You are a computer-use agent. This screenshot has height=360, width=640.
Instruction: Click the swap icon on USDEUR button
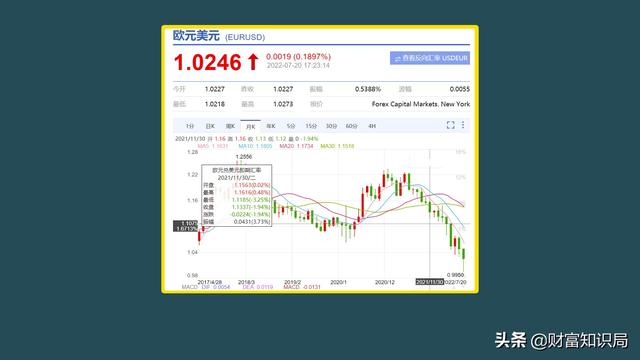pyautogui.click(x=397, y=59)
